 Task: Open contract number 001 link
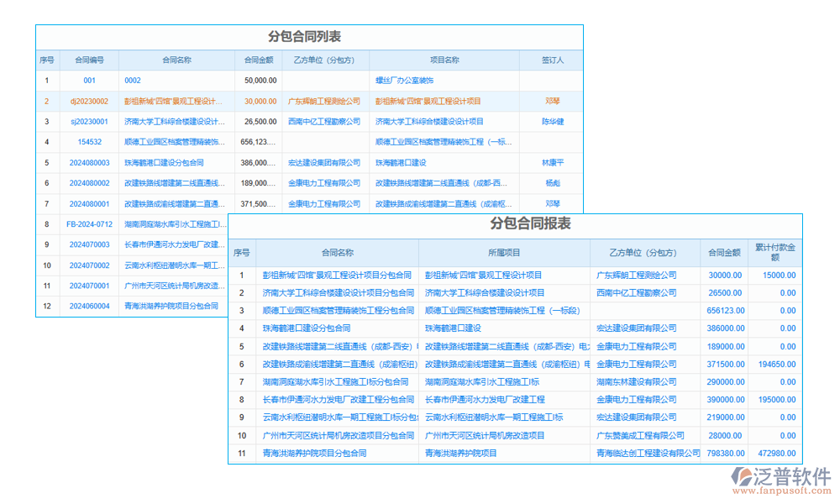89,81
